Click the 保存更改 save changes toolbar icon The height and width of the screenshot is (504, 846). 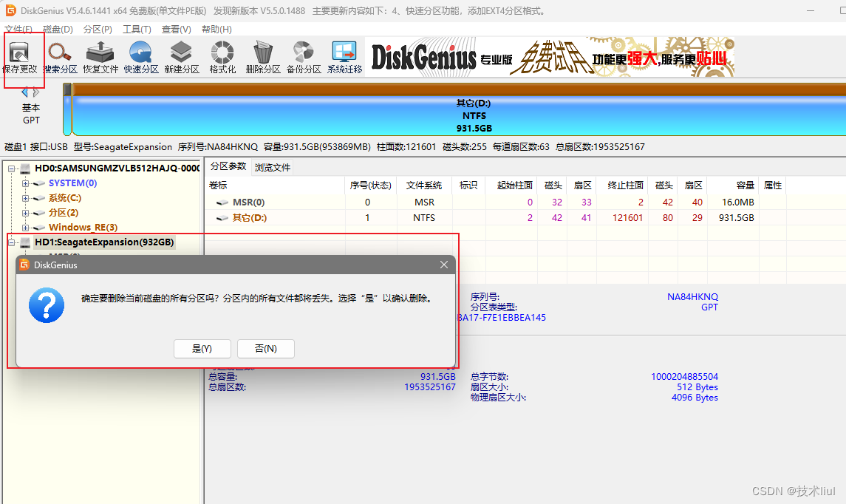[20, 58]
